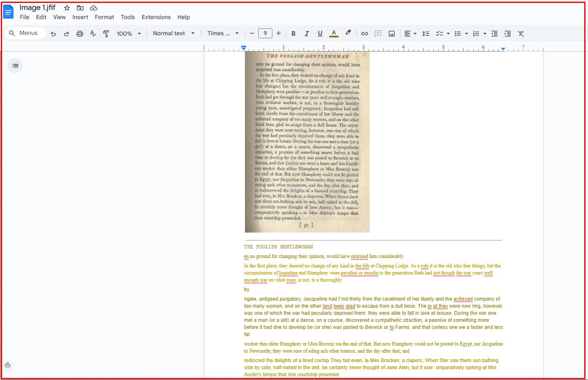Toggle italic formatting
The height and width of the screenshot is (380, 588).
point(307,34)
